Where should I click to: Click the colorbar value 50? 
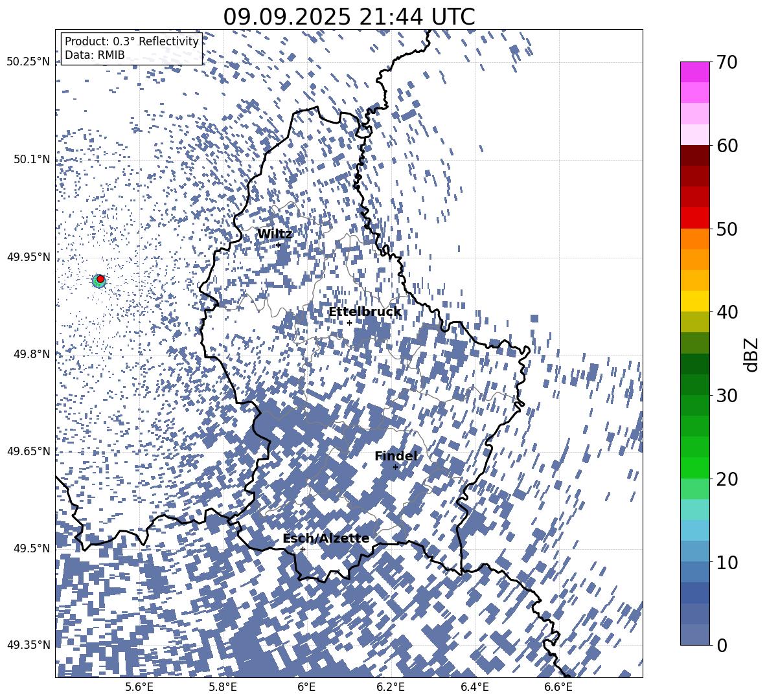click(x=727, y=229)
